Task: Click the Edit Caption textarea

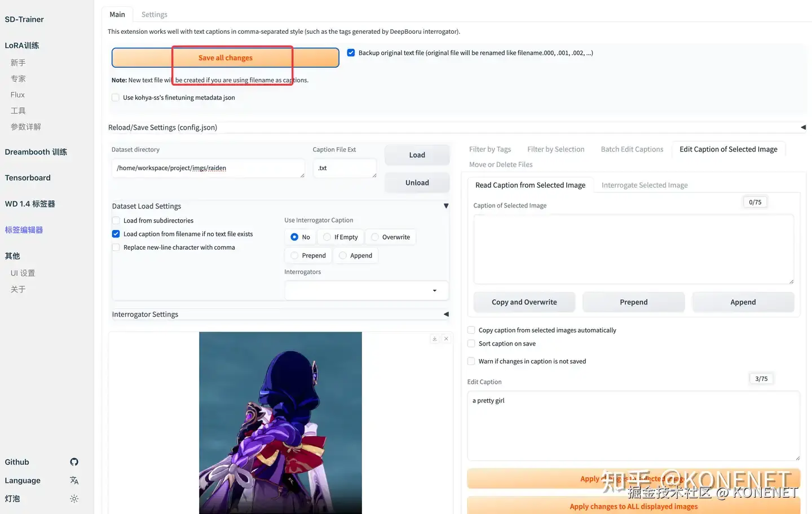Action: click(x=634, y=426)
